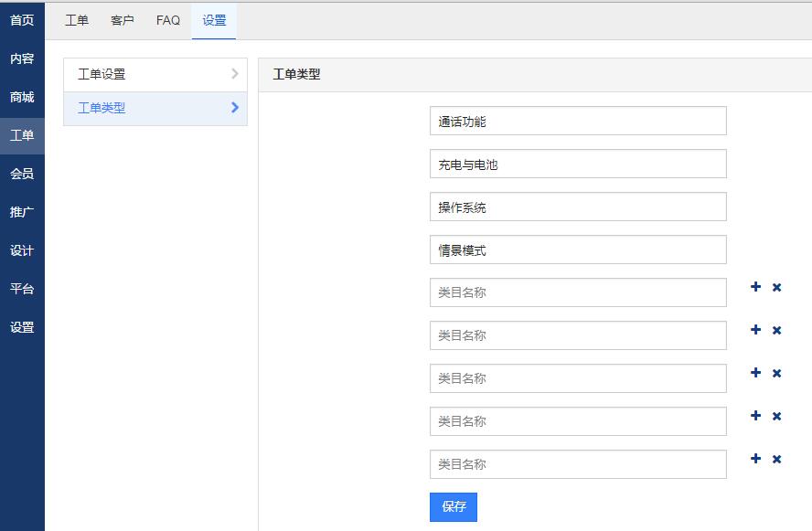Viewport: 812px width, 531px height.
Task: Open 推广 in the left sidebar
Action: pos(22,212)
